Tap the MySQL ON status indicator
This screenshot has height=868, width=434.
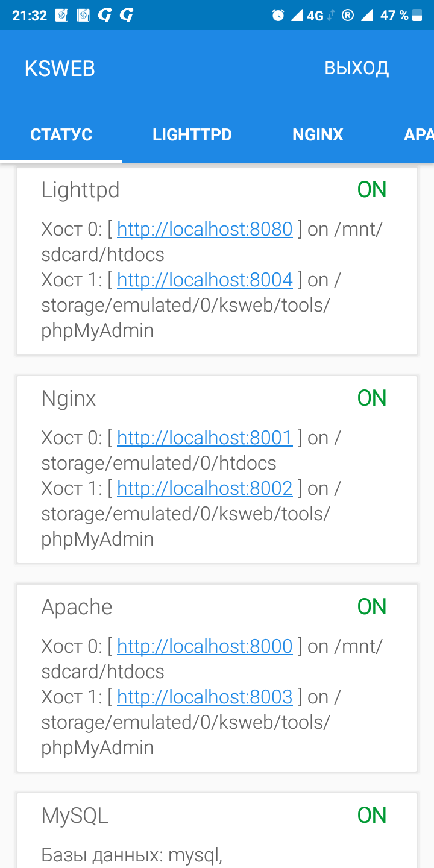[371, 816]
